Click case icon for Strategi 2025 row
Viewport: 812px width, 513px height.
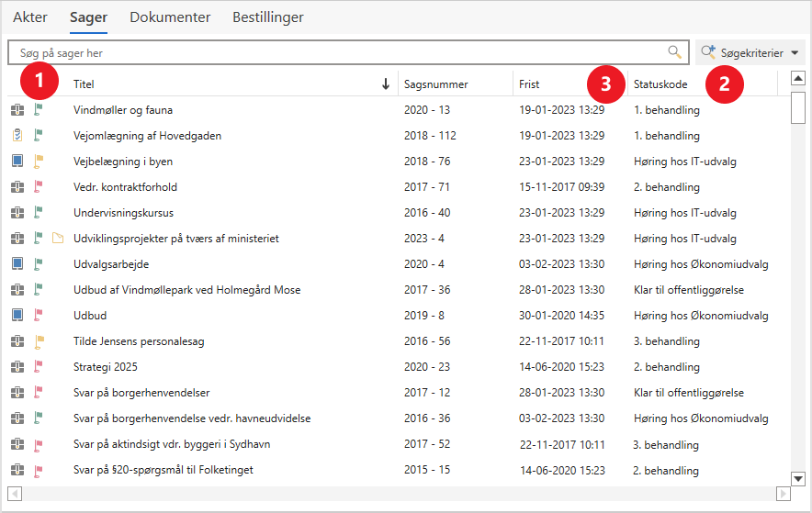17,367
